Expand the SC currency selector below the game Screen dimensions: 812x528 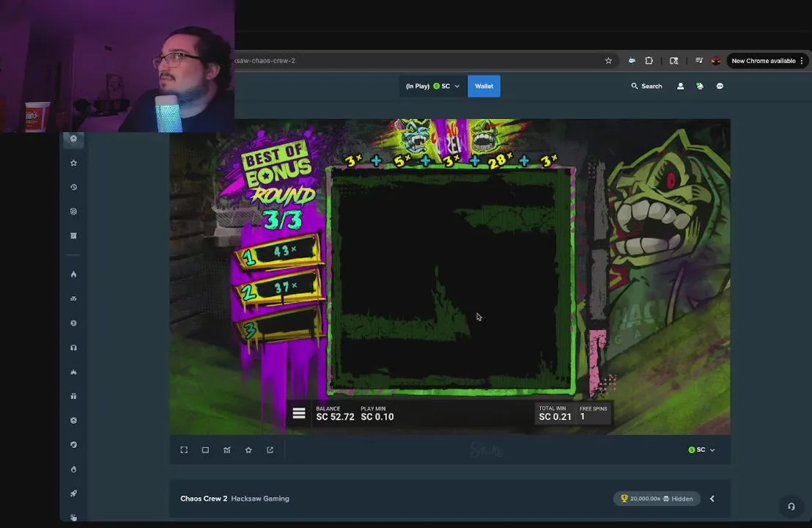[x=701, y=450]
